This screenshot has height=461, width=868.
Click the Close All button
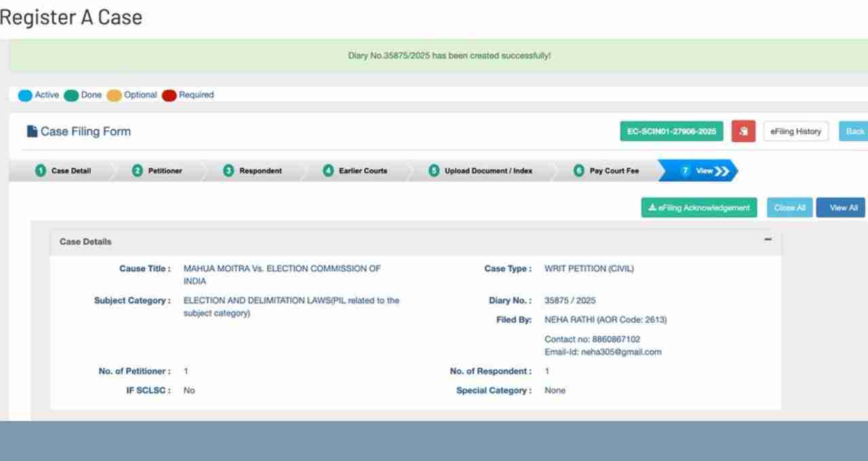click(789, 208)
